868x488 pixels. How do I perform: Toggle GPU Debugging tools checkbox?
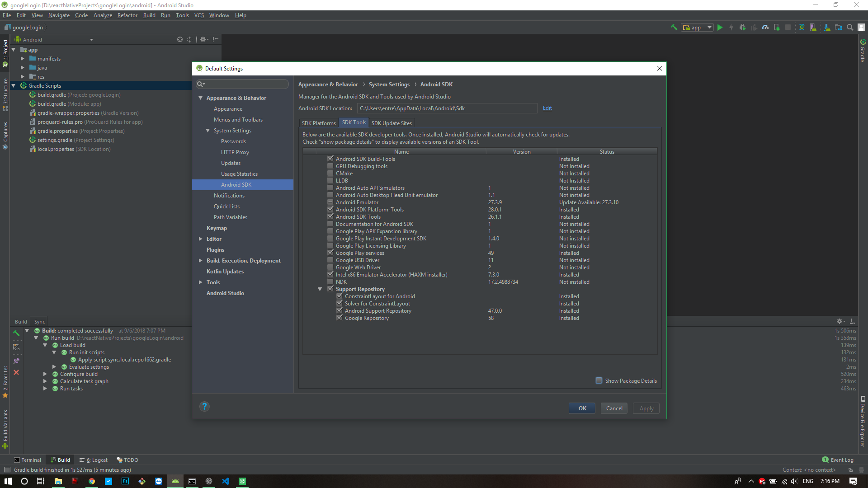click(x=330, y=166)
